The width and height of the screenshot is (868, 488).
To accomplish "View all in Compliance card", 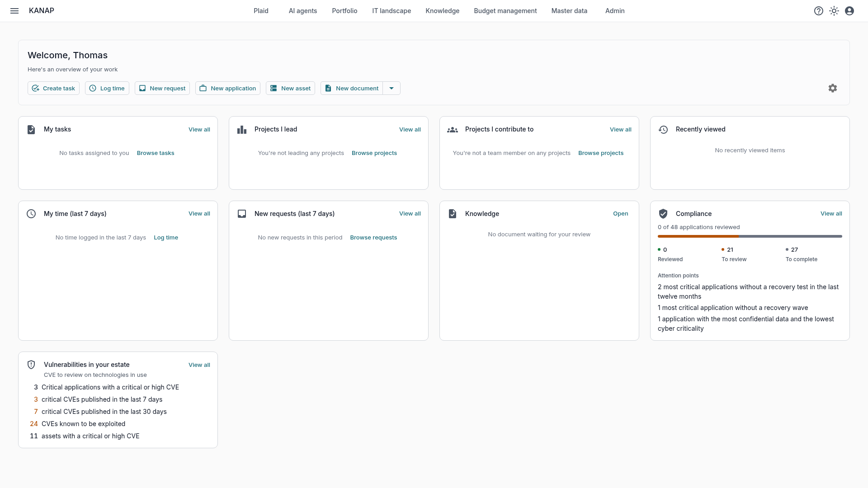I will coord(831,214).
